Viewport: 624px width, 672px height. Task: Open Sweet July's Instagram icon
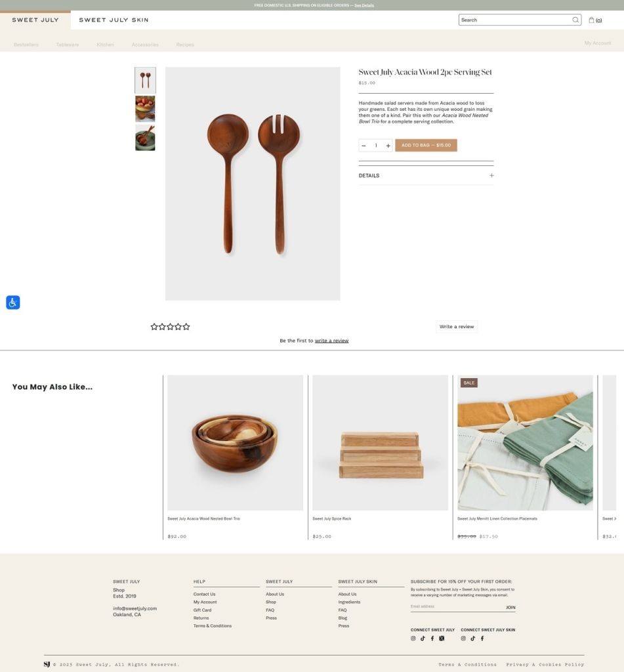tap(413, 638)
